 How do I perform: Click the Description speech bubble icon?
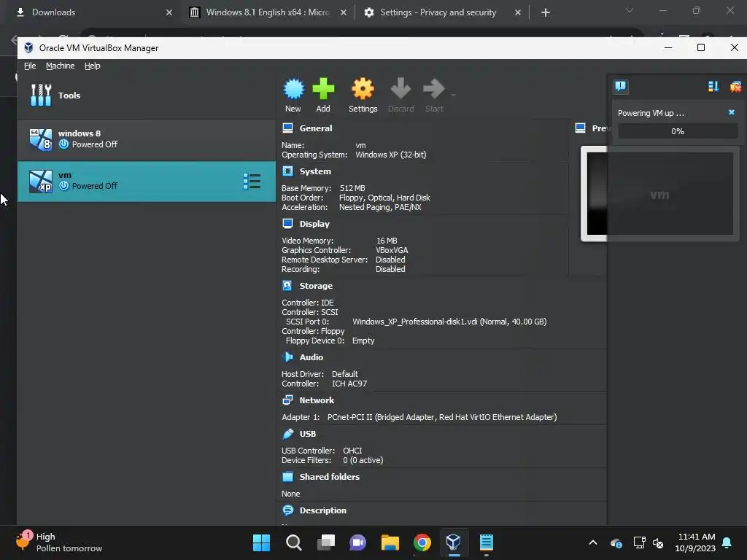287,510
